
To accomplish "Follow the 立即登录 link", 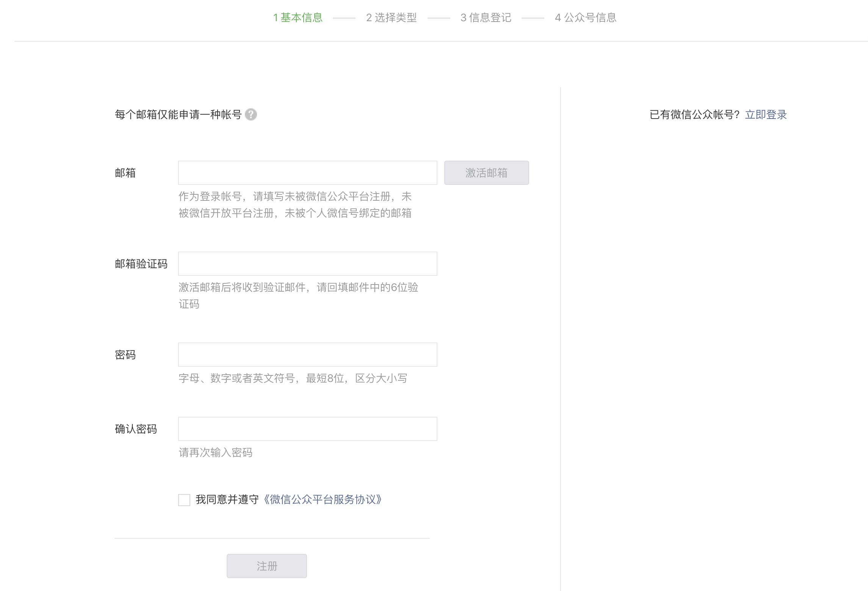I will pos(766,114).
